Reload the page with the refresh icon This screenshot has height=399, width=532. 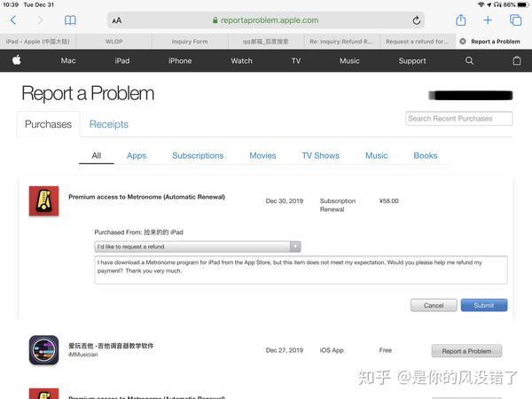[x=417, y=20]
